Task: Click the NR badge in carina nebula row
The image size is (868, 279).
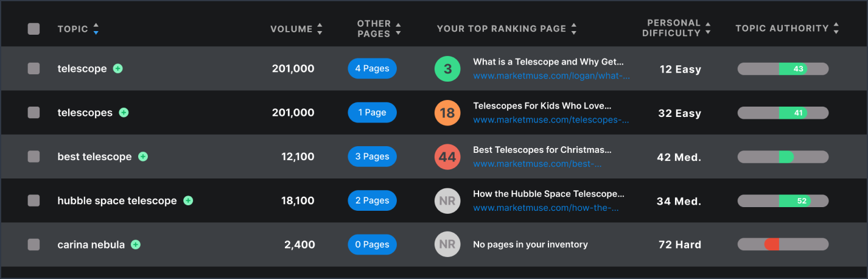Action: pos(447,244)
